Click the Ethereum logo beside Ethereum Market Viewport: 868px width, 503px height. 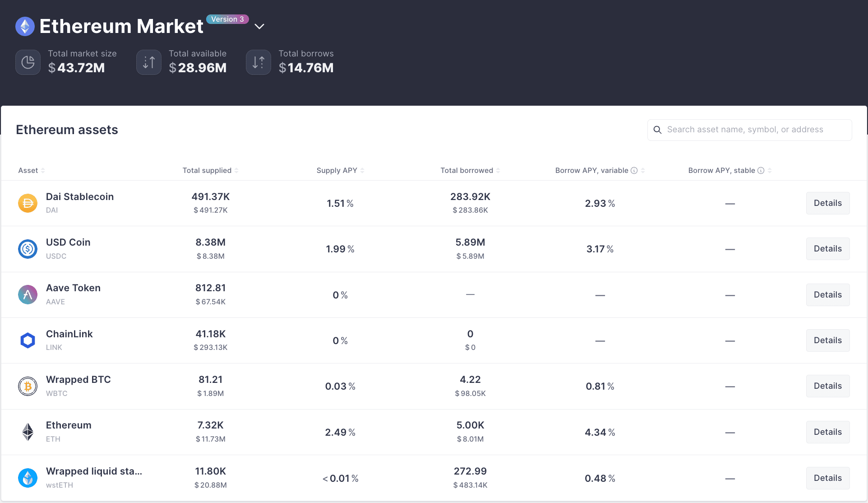(25, 26)
